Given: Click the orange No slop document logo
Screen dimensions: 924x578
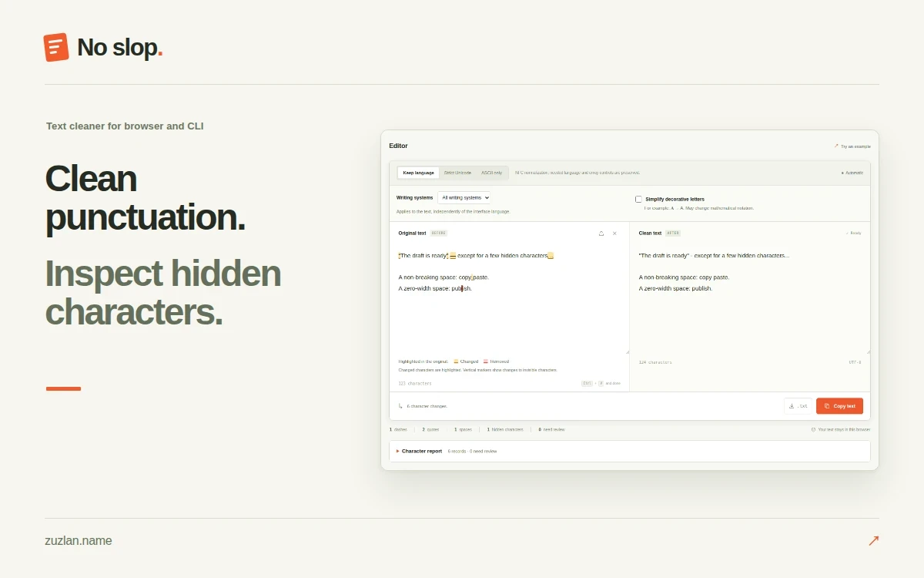Looking at the screenshot, I should tap(56, 47).
